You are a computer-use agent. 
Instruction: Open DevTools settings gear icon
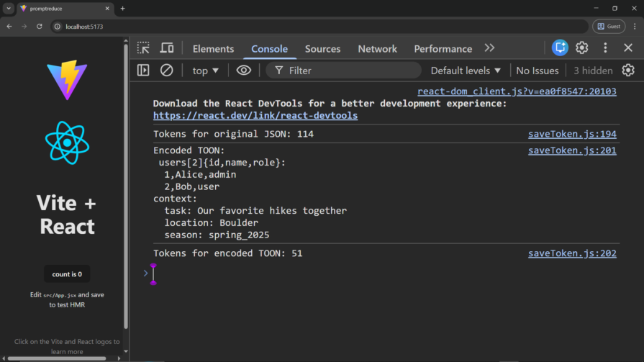point(582,48)
